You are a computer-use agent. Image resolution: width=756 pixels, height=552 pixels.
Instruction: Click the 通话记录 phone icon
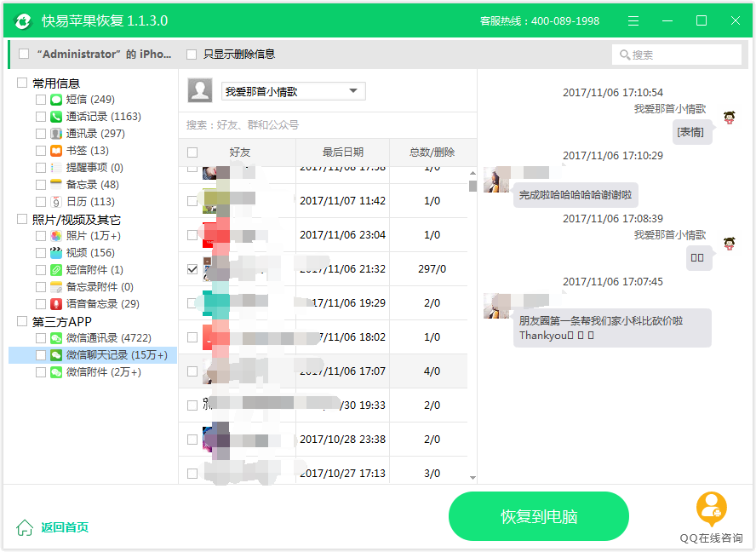pos(56,117)
